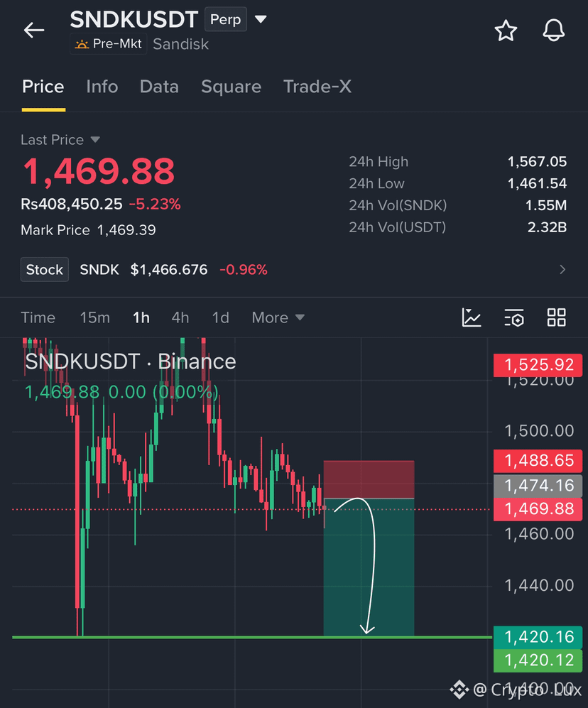This screenshot has height=708, width=588.
Task: Switch to the Square tab
Action: [x=232, y=87]
